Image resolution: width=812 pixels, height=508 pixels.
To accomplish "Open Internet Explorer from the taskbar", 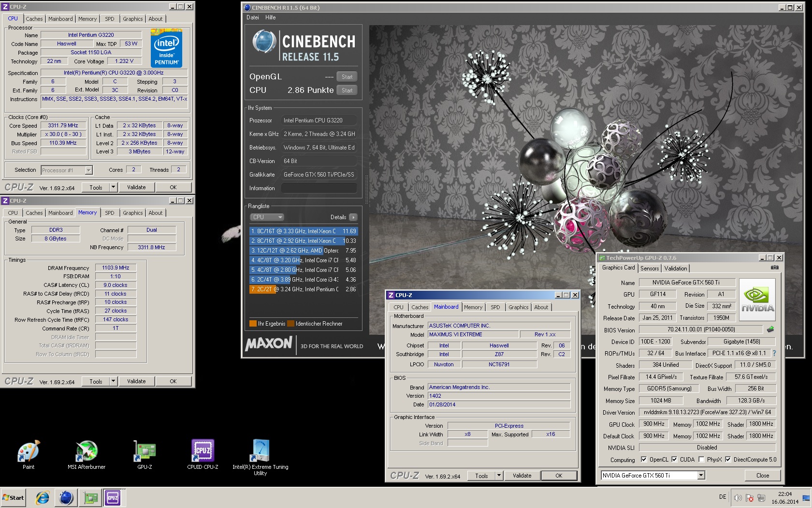I will [43, 497].
